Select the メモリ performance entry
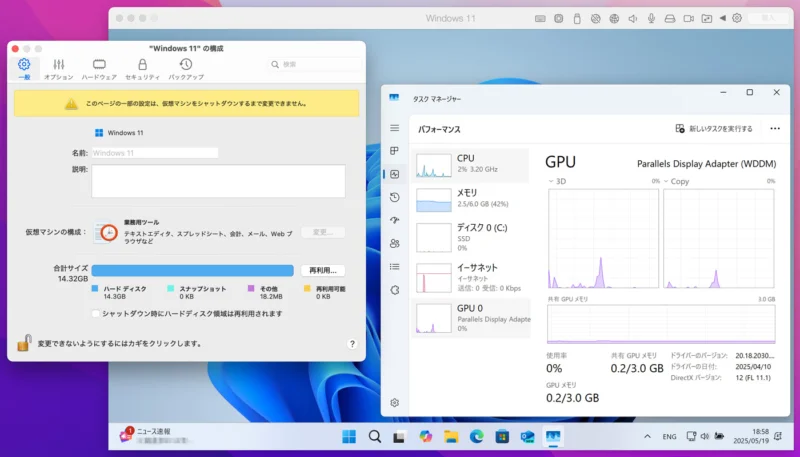Image resolution: width=800 pixels, height=457 pixels. click(x=470, y=199)
